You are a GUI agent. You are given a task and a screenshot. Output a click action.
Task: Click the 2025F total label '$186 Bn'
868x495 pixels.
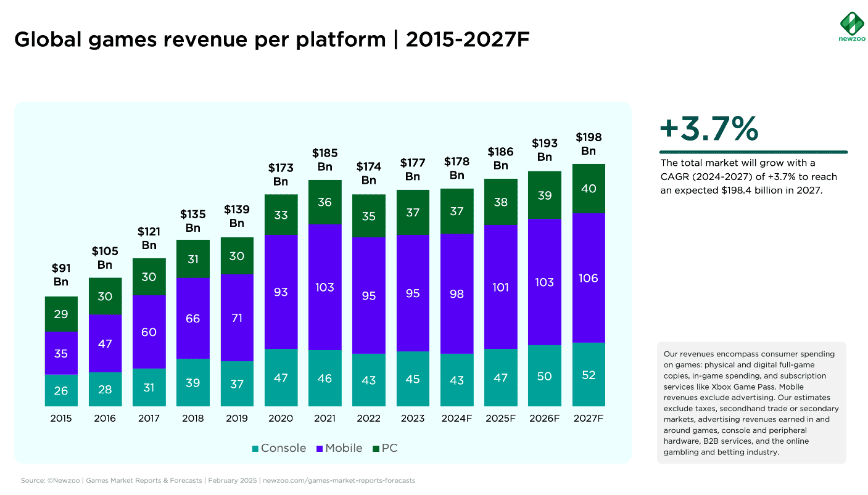tap(501, 158)
